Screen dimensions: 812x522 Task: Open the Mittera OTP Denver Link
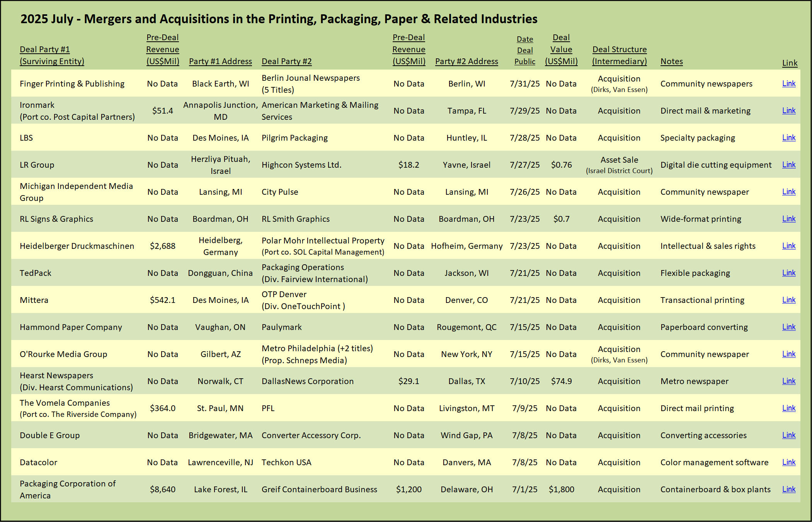788,300
